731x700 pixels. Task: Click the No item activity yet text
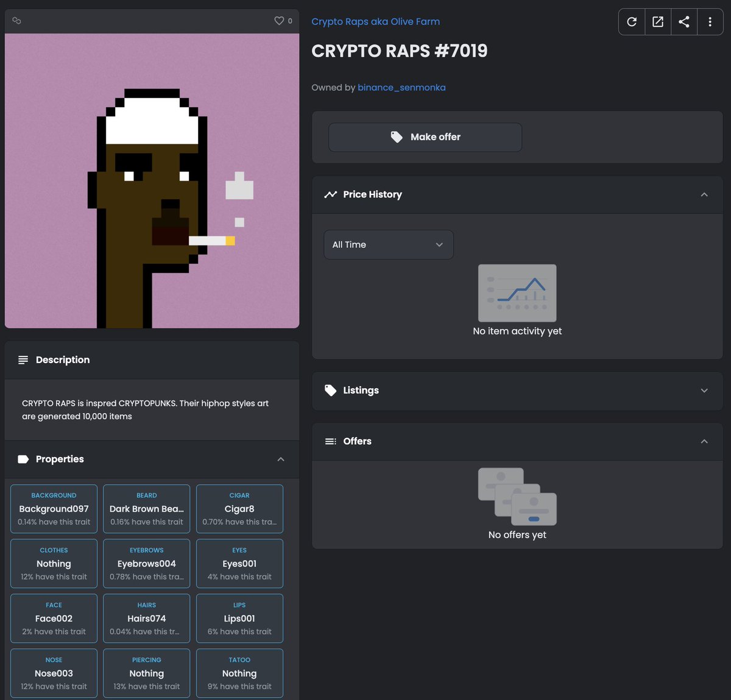517,331
